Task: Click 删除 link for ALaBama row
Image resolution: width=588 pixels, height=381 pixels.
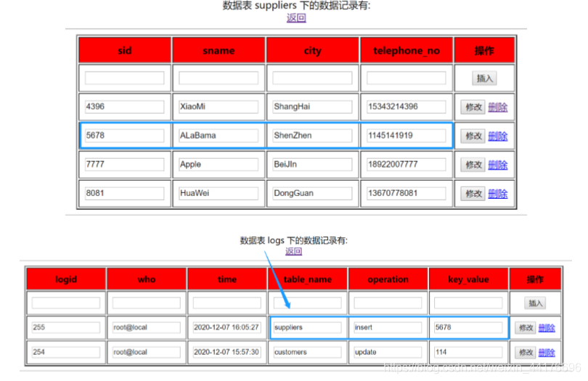Action: click(x=498, y=136)
